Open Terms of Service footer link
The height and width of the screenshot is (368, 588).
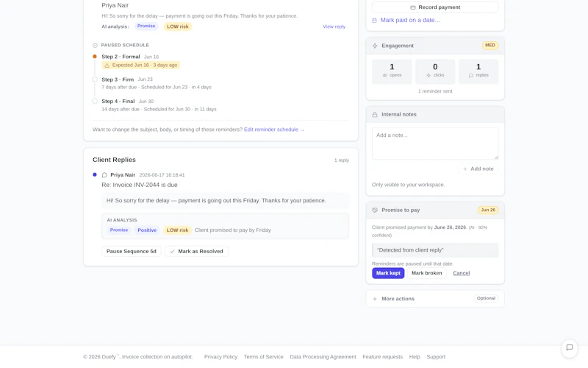(x=263, y=357)
